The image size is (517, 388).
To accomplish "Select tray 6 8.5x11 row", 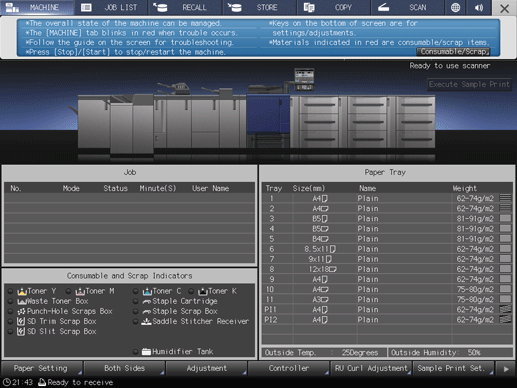I will point(387,249).
